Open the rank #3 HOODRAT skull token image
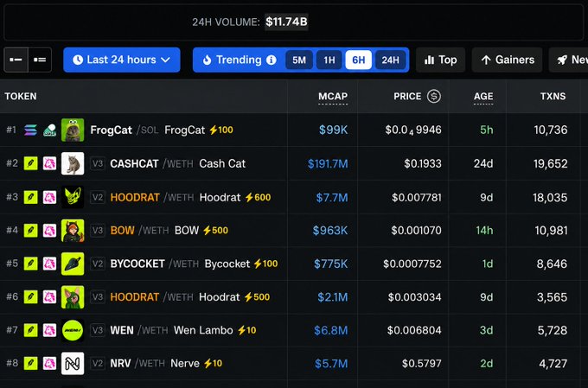 click(x=73, y=197)
